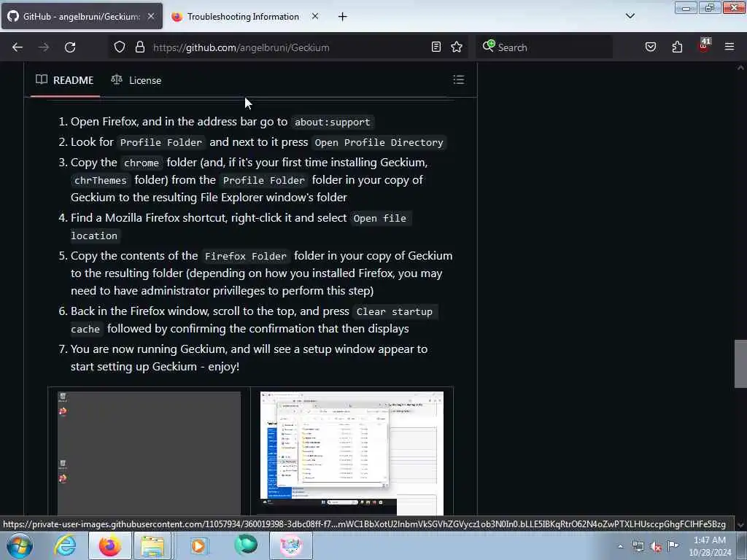Open the media player taskbar icon
The height and width of the screenshot is (560, 747).
198,545
